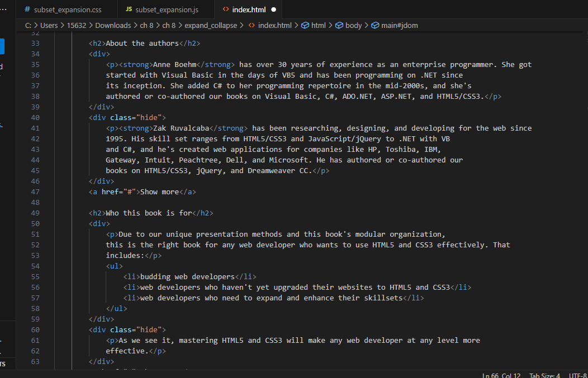
Task: Click the HTML icon on index.html tab
Action: click(x=225, y=9)
